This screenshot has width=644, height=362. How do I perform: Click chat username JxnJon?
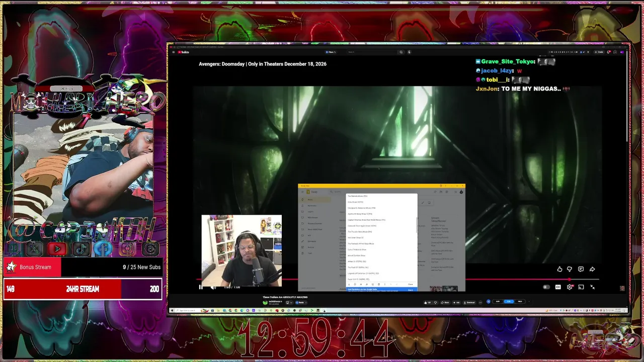pyautogui.click(x=487, y=89)
